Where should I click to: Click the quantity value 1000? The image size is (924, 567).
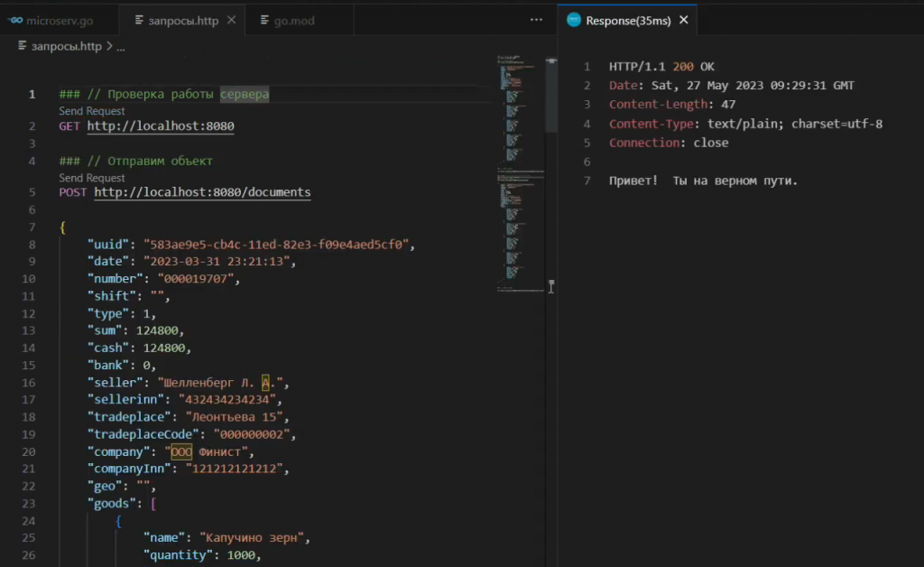241,555
